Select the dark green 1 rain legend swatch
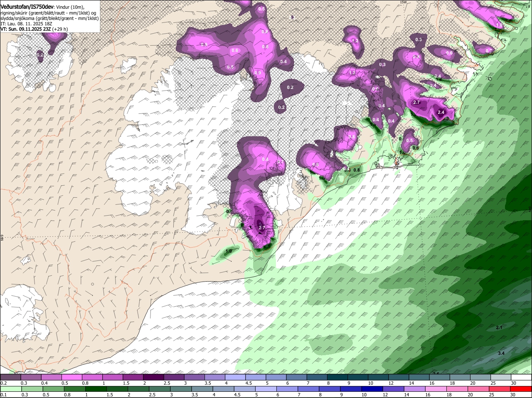Image resolution: width=532 pixels, height=398 pixels. (95, 389)
